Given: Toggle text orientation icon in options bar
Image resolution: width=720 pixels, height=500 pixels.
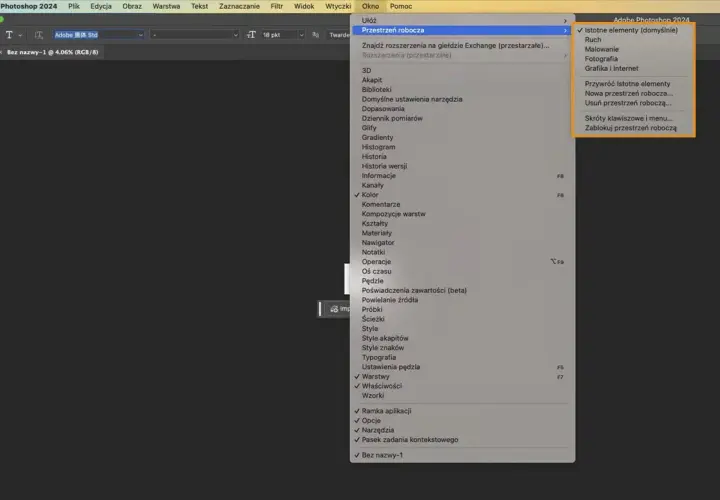Looking at the screenshot, I should (x=39, y=35).
